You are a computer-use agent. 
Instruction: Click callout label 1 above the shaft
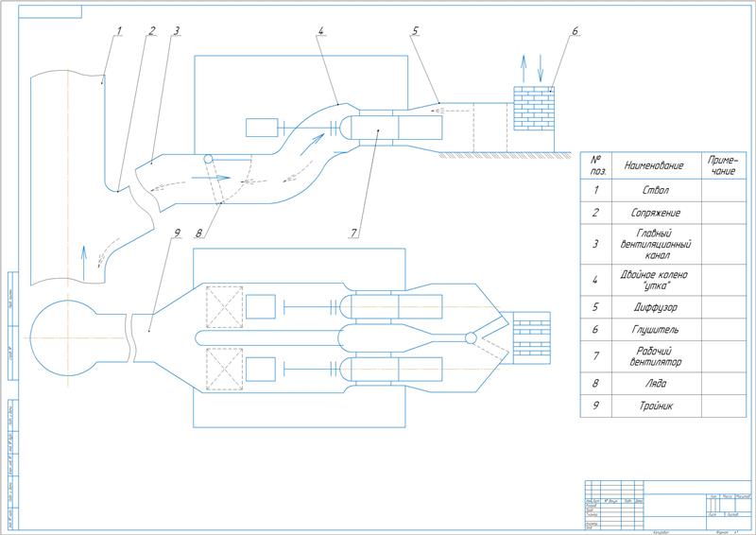pyautogui.click(x=119, y=31)
